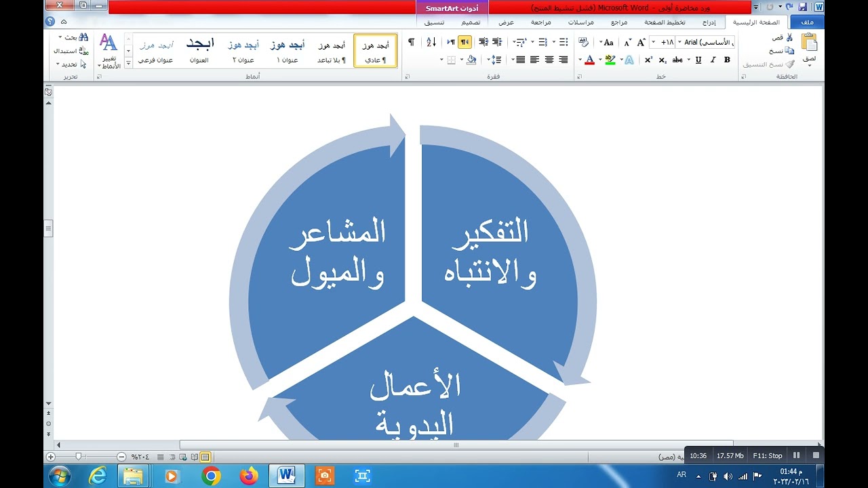Open the font size dropdown
The width and height of the screenshot is (868, 488).
point(653,42)
